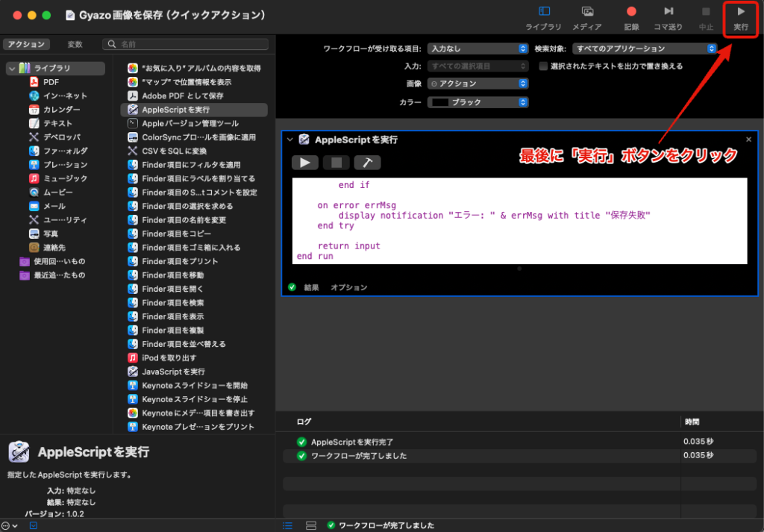Click the コマ送り step button
The height and width of the screenshot is (532, 764).
[668, 17]
